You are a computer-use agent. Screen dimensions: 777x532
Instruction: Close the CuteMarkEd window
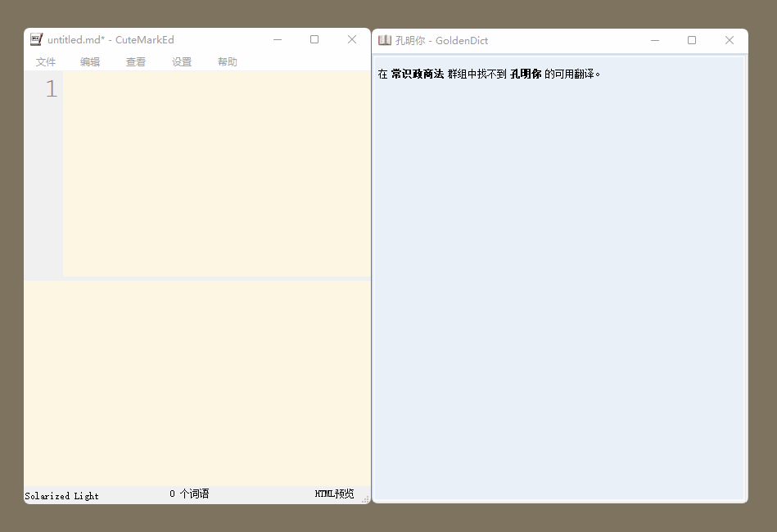pyautogui.click(x=352, y=39)
